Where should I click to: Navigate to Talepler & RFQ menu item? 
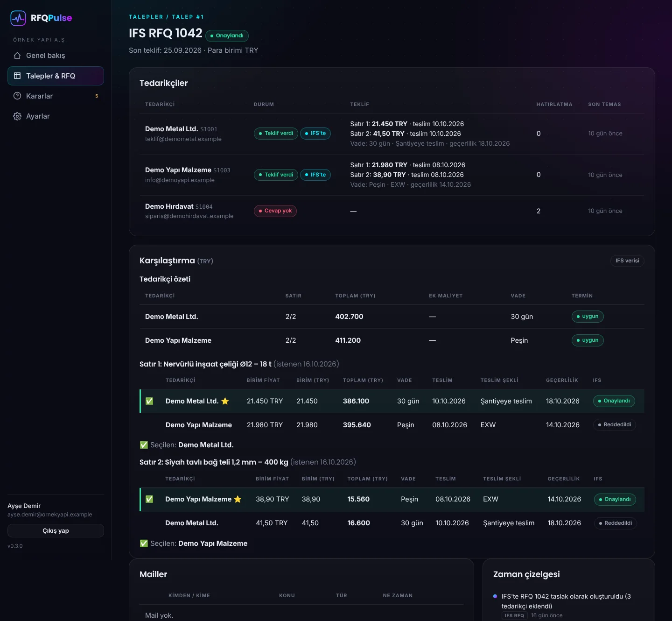[x=56, y=76]
